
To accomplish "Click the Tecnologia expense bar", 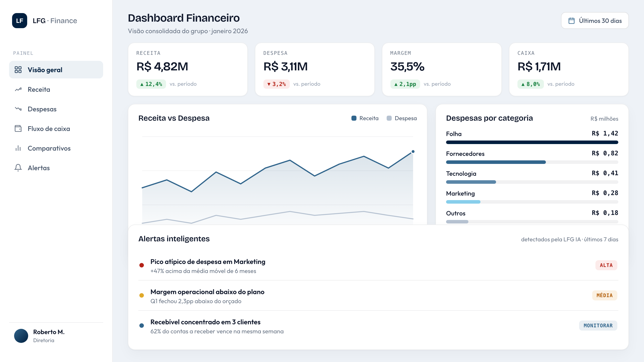I will tap(471, 182).
